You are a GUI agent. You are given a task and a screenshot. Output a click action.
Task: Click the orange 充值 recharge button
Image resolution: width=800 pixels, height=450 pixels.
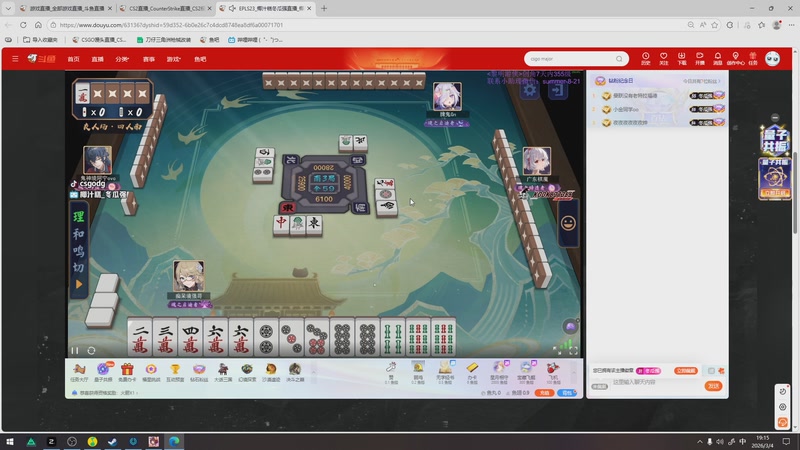click(544, 393)
